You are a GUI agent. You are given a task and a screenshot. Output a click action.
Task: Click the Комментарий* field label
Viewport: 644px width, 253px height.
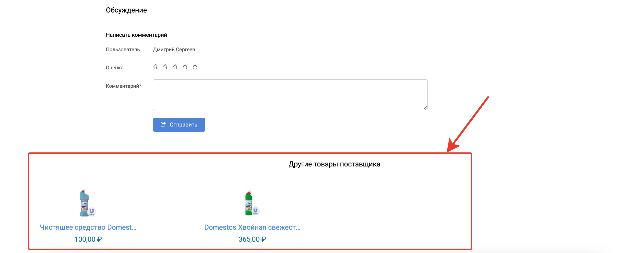click(123, 86)
